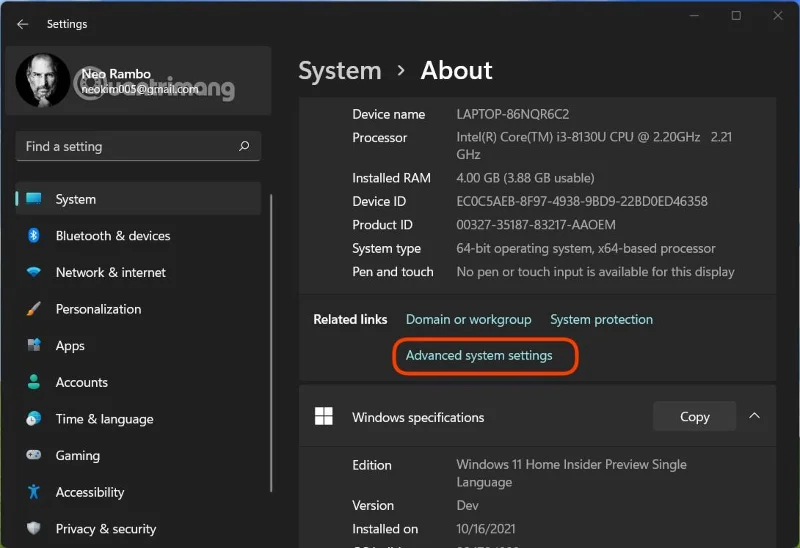Collapse the Windows specifications section

click(x=755, y=416)
